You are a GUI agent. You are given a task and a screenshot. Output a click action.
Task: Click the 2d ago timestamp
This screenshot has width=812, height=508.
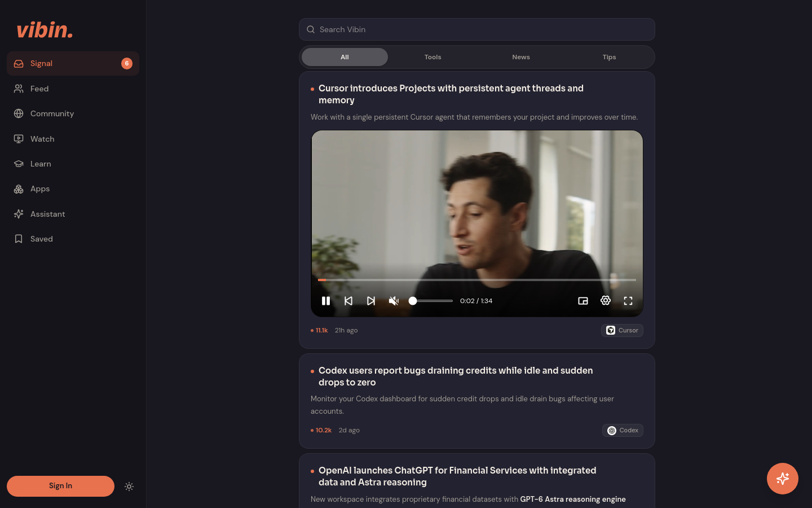349,430
